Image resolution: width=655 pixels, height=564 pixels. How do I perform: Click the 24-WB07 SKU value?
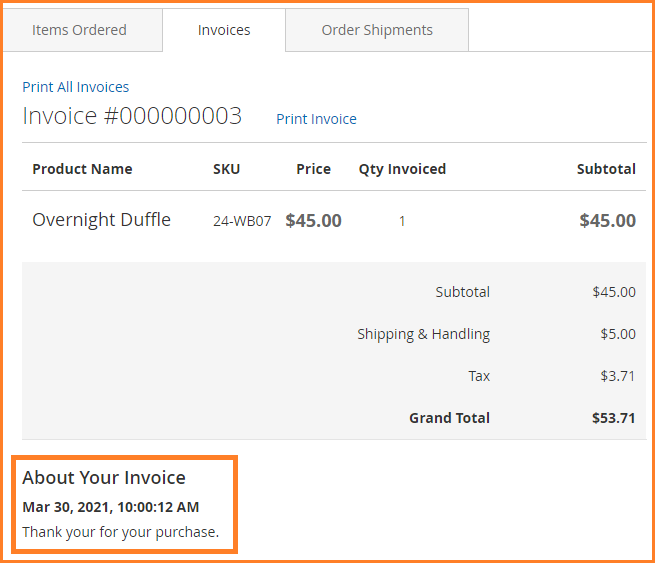click(242, 221)
